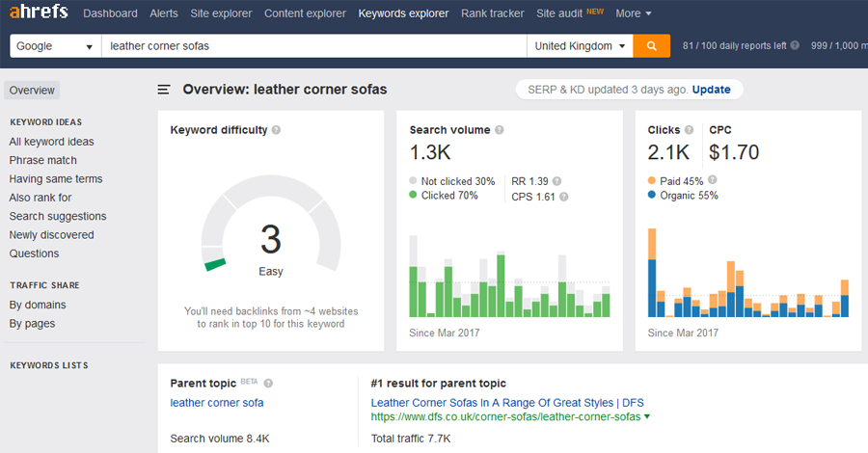The height and width of the screenshot is (453, 868).
Task: Select Overview in the sidebar
Action: click(32, 91)
